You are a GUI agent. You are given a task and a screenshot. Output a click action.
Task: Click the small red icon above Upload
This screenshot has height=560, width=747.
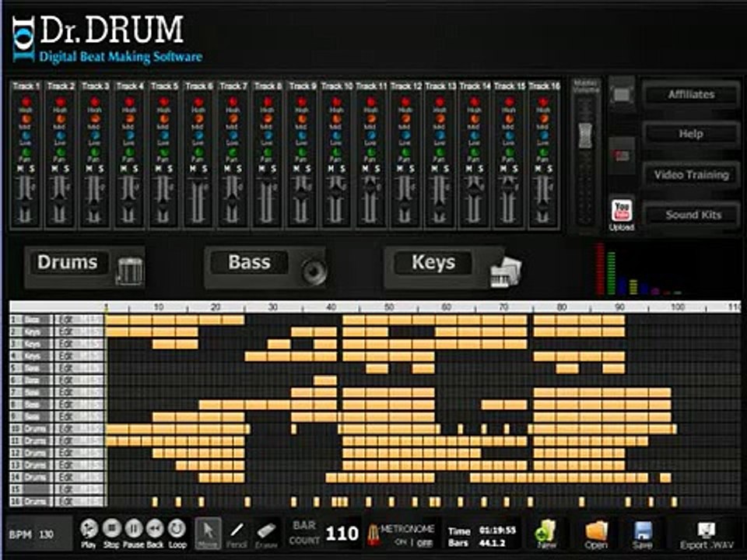(x=622, y=156)
